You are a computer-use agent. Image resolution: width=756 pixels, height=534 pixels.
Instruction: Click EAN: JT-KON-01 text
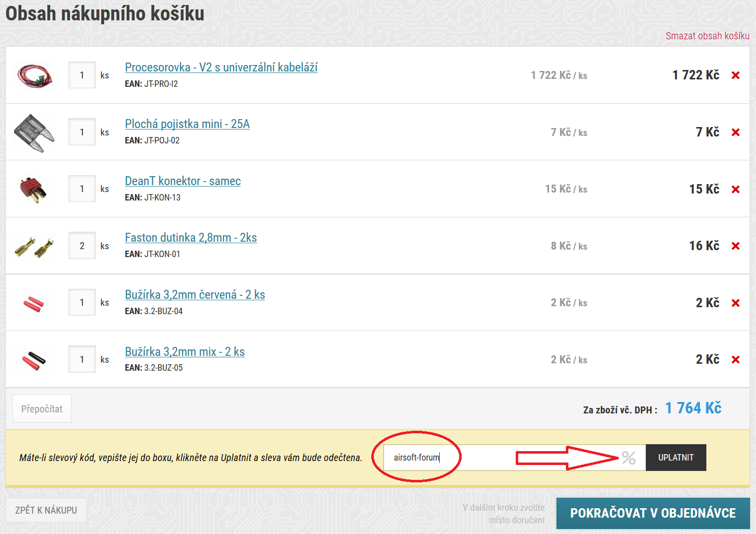(x=152, y=254)
